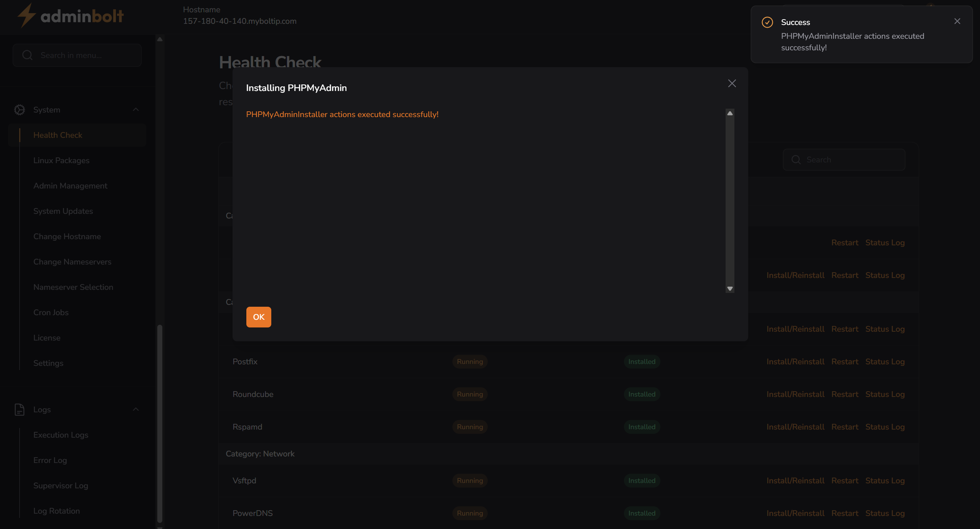Open the Cron Jobs page
Viewport: 980px width, 529px height.
click(x=51, y=312)
